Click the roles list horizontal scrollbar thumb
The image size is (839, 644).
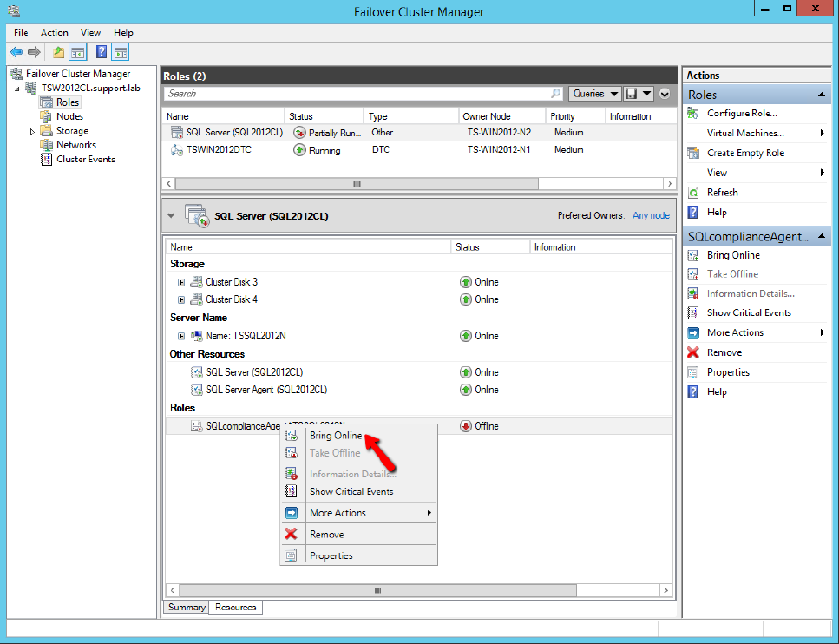pyautogui.click(x=357, y=184)
